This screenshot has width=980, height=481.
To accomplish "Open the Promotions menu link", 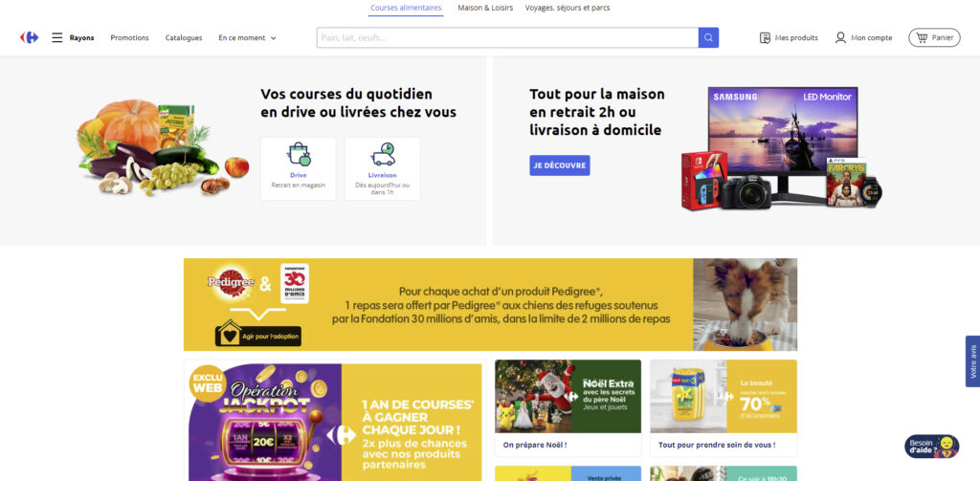I will coord(129,37).
